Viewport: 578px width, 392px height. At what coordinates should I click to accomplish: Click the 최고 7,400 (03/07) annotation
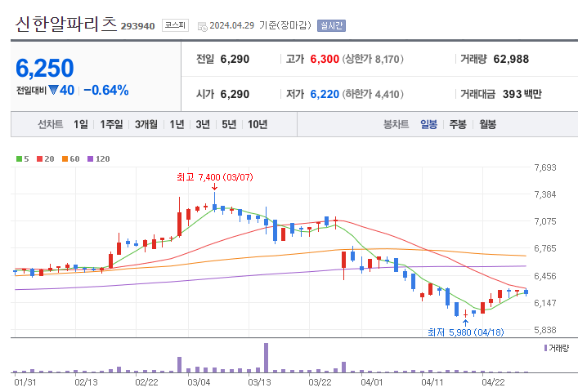(215, 177)
